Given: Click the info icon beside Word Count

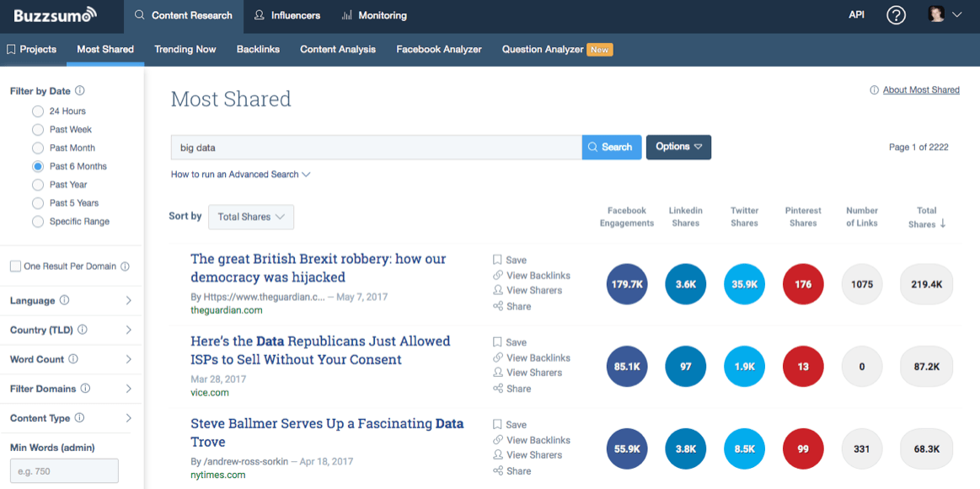Looking at the screenshot, I should point(73,359).
